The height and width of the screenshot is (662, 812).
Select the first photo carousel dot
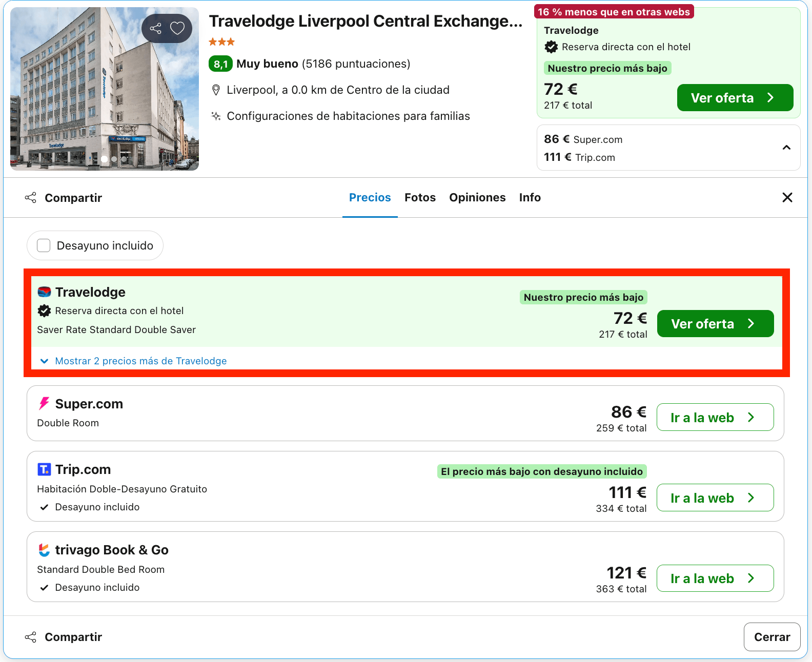105,159
